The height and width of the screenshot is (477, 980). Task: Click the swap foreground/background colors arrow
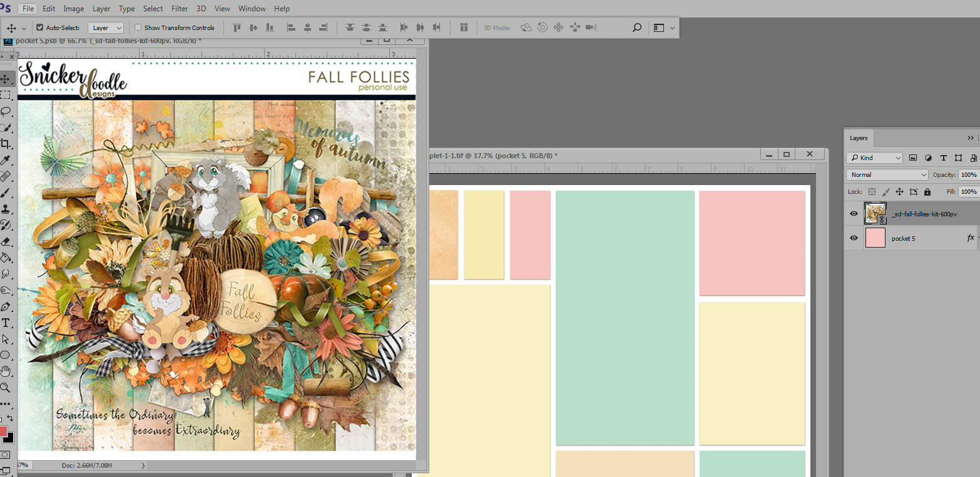tap(10, 418)
